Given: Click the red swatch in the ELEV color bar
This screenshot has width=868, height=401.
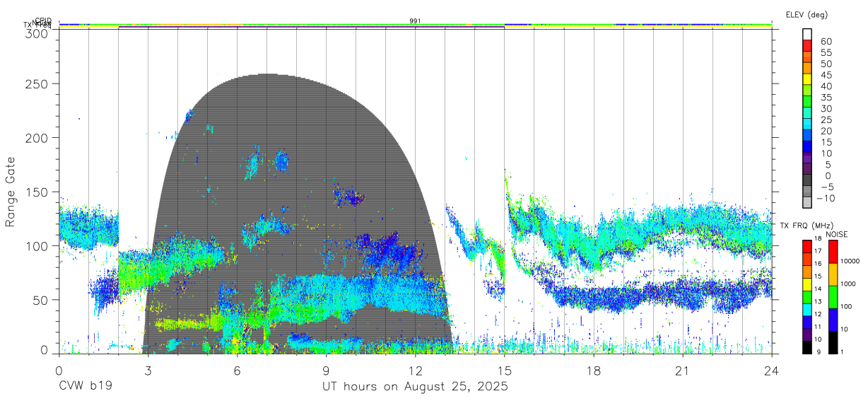Looking at the screenshot, I should (809, 45).
